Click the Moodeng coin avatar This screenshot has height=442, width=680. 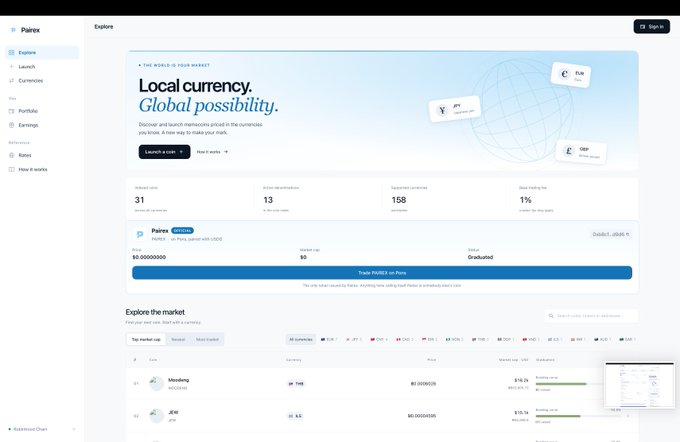pyautogui.click(x=157, y=384)
